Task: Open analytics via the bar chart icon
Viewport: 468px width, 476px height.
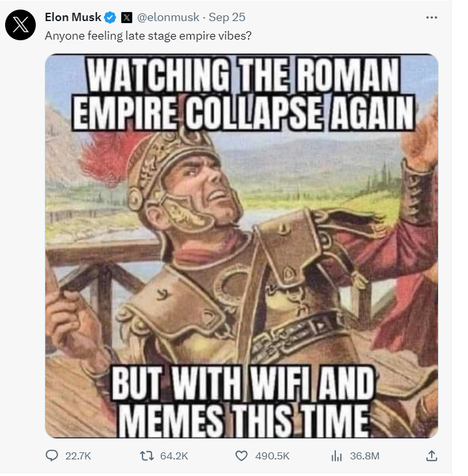Action: [x=336, y=456]
